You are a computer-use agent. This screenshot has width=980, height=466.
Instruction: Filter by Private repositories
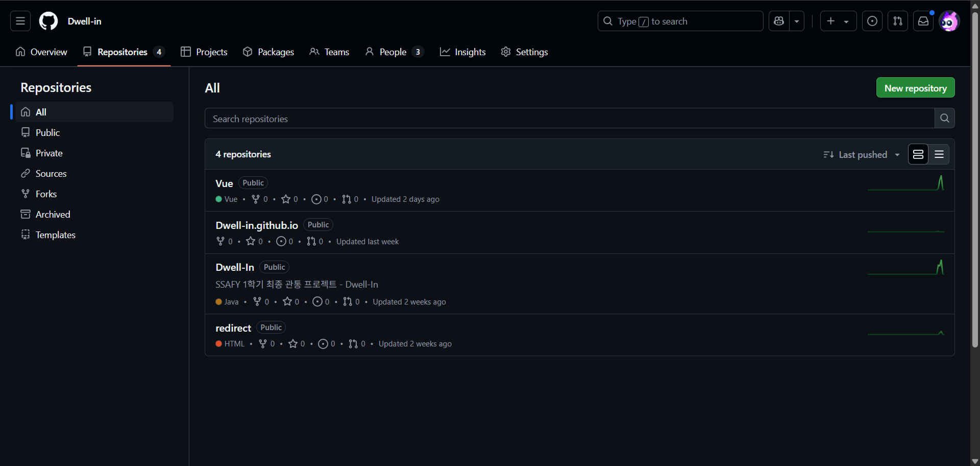(x=94, y=153)
